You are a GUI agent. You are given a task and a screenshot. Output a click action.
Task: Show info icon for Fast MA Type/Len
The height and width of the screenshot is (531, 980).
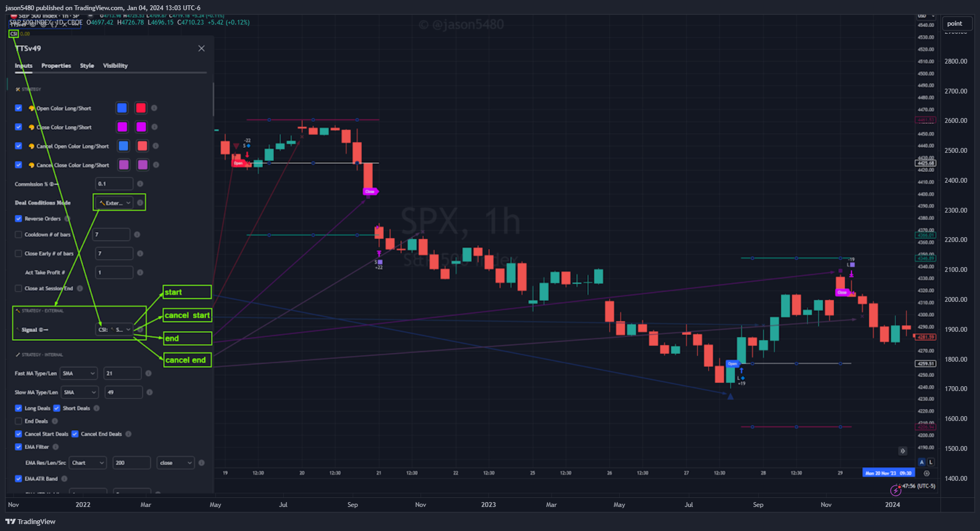149,373
